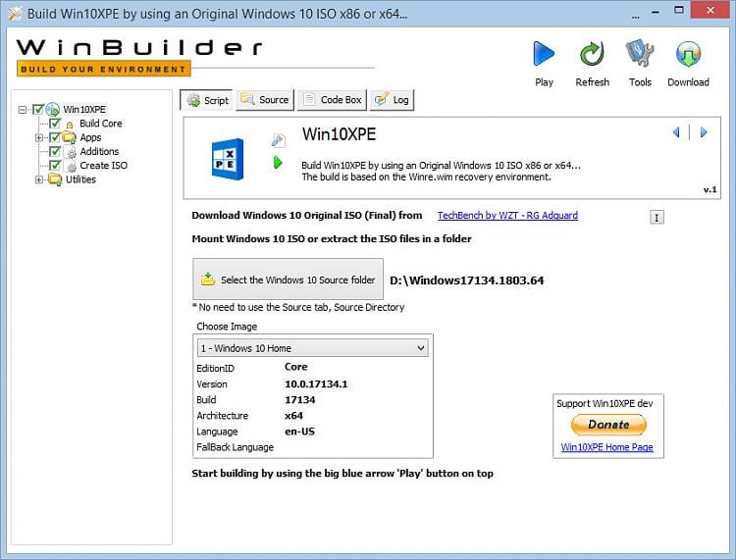Click the Language value en-US
The image size is (736, 560).
[299, 432]
